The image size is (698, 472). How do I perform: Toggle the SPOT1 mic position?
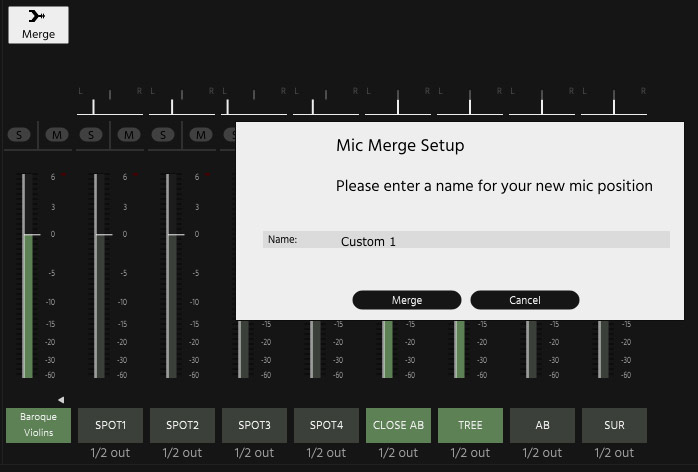[110, 425]
